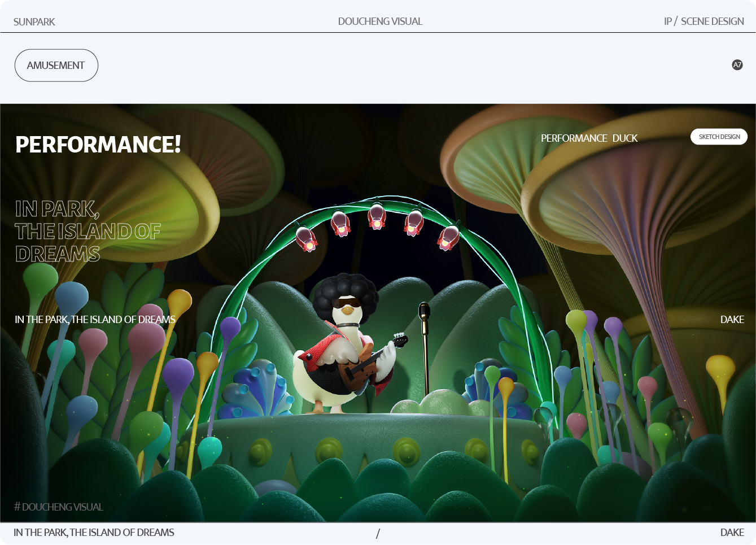Click IN THE PARK caption inside the image
This screenshot has height=545, width=756.
click(95, 320)
